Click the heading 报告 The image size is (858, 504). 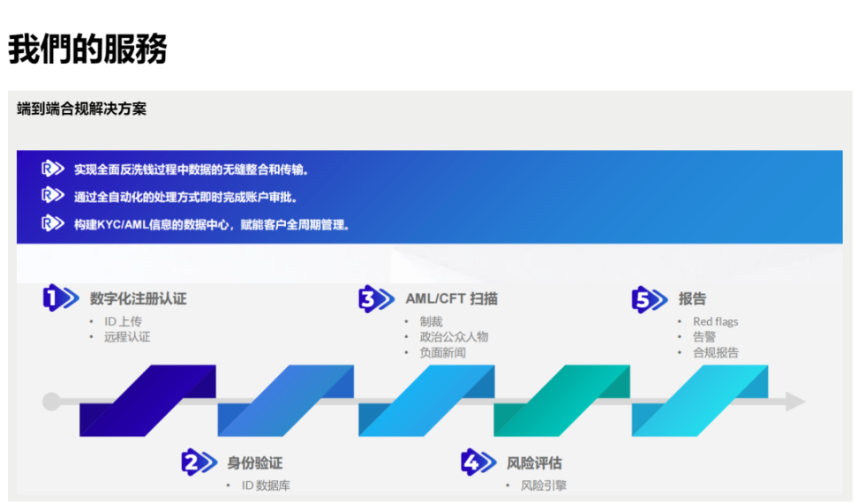point(692,299)
